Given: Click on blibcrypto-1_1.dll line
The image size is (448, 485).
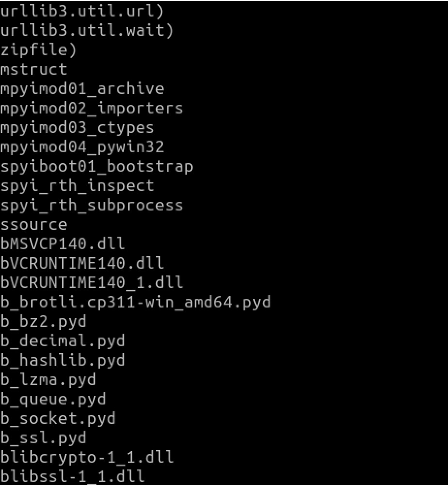Looking at the screenshot, I should coord(87,457).
